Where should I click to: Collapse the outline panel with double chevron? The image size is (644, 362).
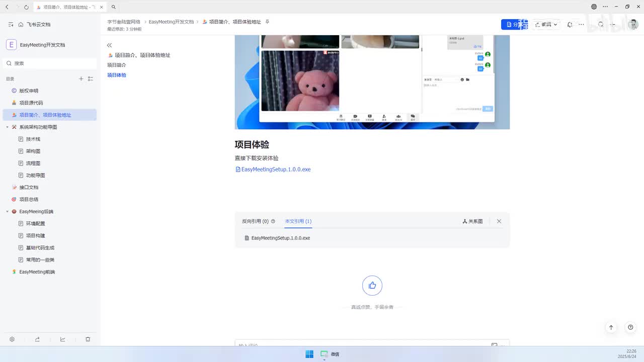[x=110, y=45]
